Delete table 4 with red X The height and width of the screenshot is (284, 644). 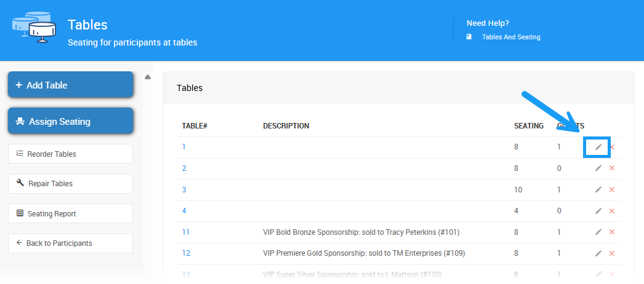pos(612,211)
